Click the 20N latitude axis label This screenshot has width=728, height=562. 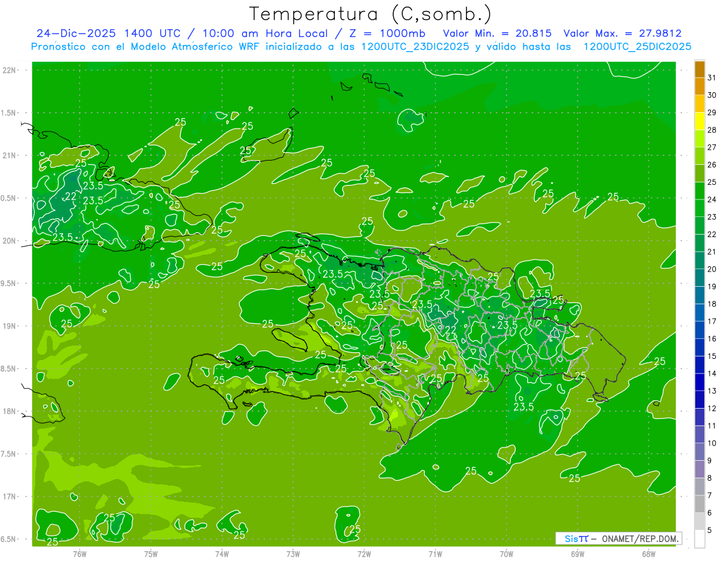tap(10, 241)
